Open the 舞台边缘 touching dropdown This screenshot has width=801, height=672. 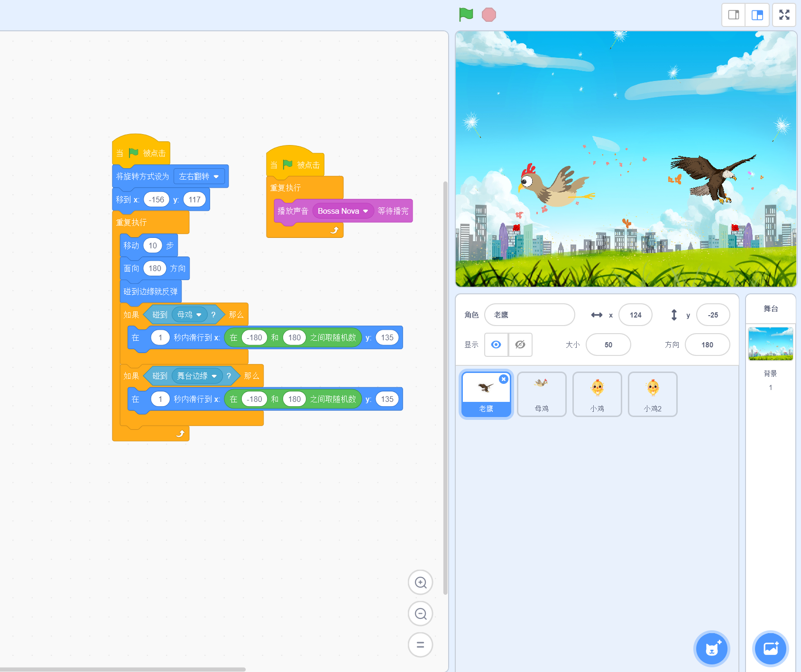(x=214, y=376)
